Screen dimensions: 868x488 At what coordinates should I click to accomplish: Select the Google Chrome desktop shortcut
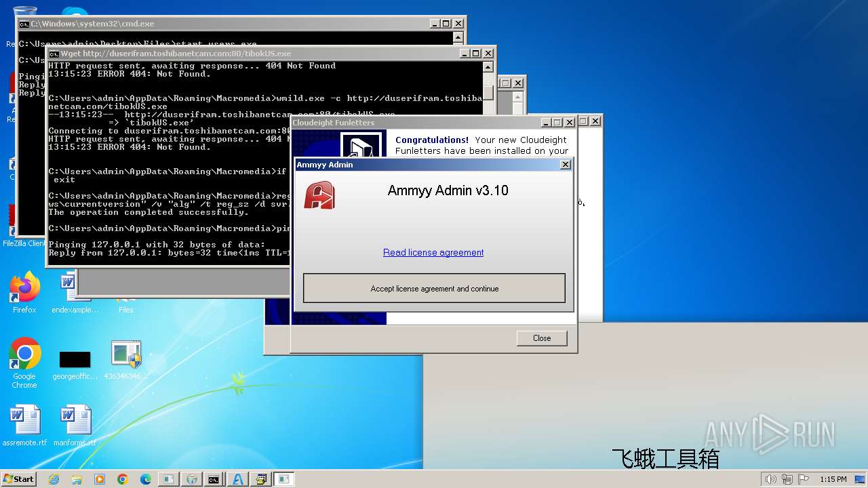24,363
